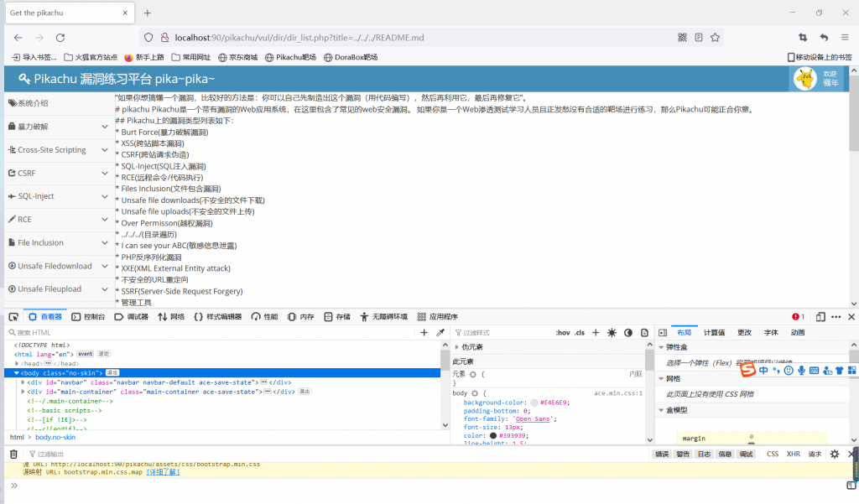Open the Memory (内存) tab

[x=301, y=317]
